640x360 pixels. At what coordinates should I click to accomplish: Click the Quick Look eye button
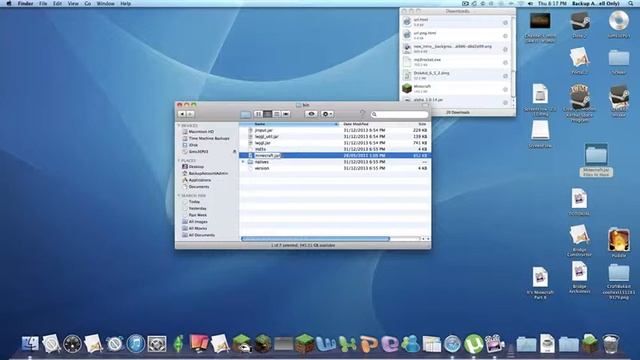pos(311,114)
